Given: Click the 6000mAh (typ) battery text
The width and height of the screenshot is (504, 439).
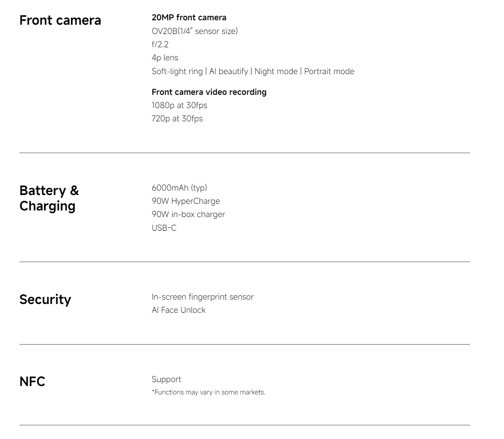Looking at the screenshot, I should 179,188.
